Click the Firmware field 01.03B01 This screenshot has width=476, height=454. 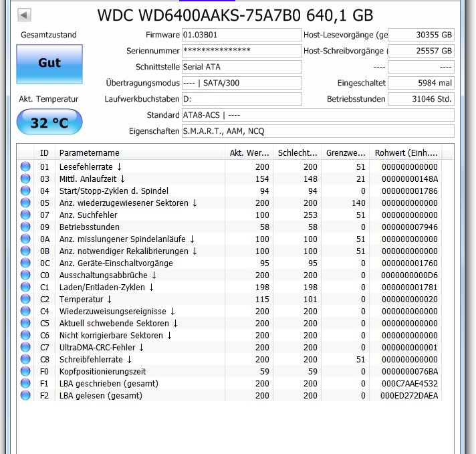point(241,35)
